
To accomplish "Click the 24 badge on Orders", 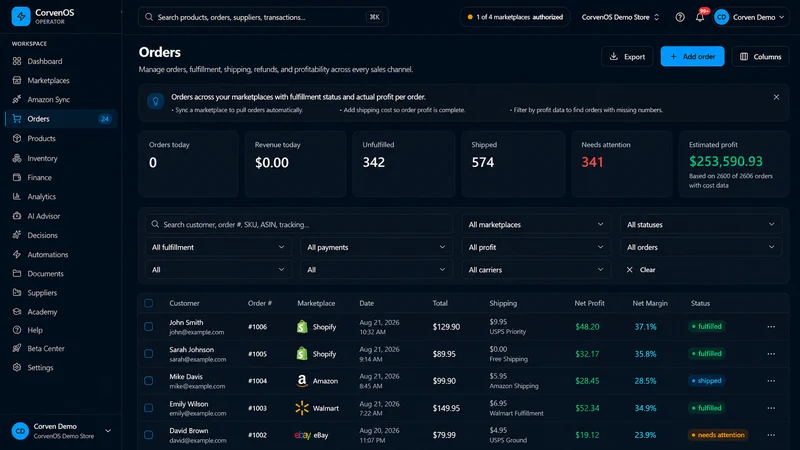I will (105, 119).
